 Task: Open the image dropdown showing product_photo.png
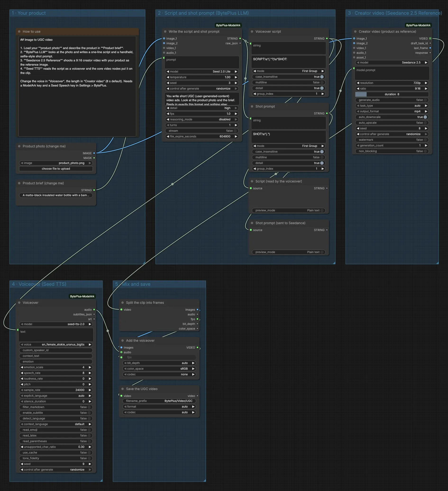click(56, 163)
